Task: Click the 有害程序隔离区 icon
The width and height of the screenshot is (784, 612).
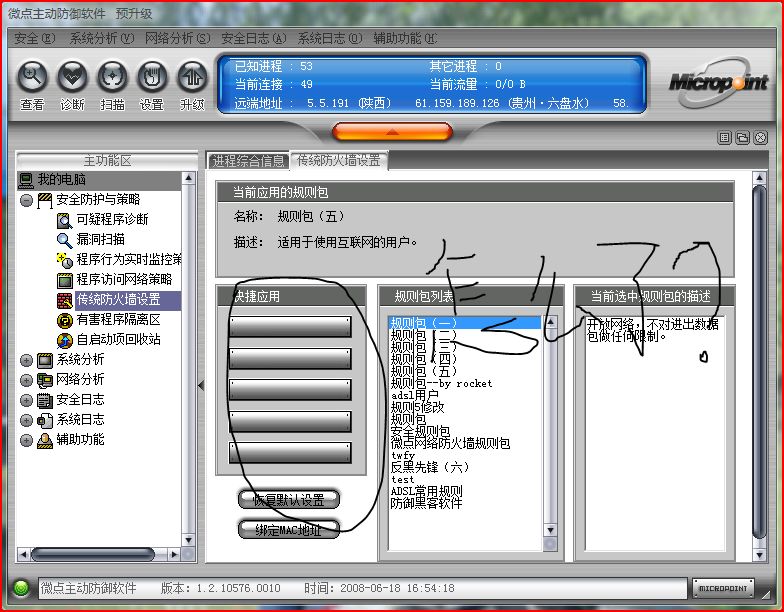Action: pos(64,320)
